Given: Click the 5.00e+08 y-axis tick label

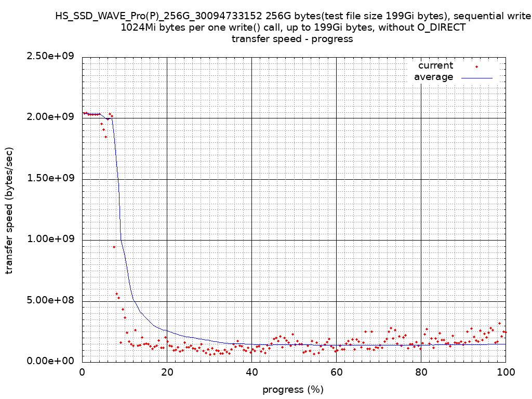Looking at the screenshot, I should point(51,300).
